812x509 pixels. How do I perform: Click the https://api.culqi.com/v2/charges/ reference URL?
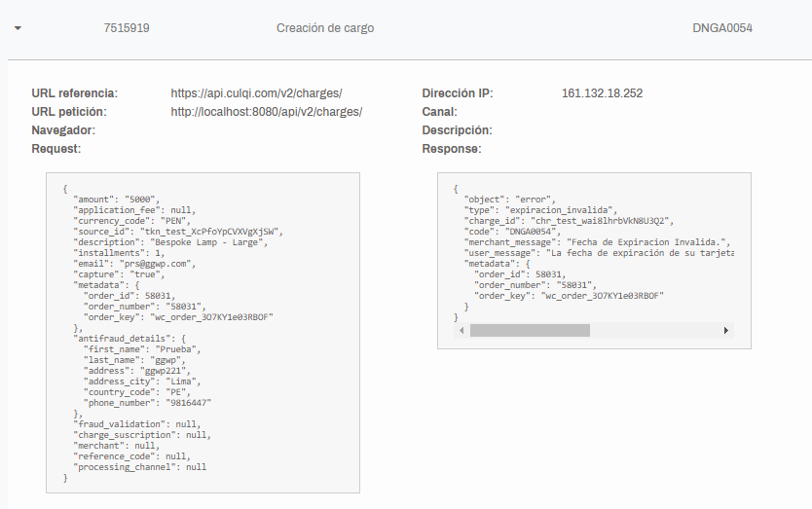click(256, 93)
